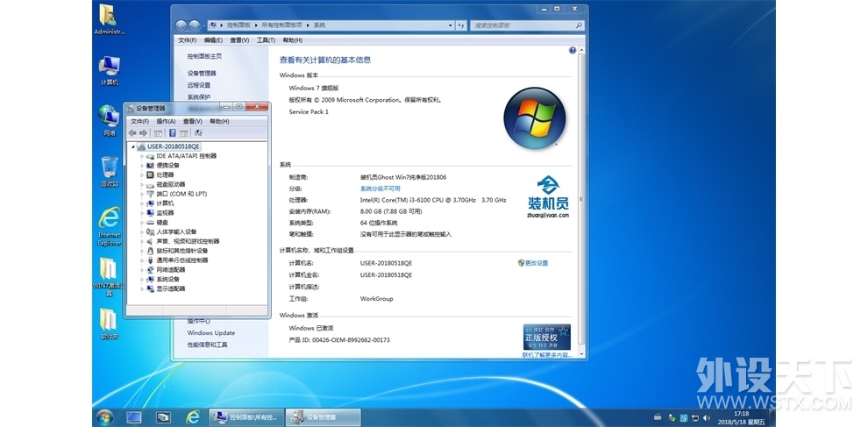Open the bottom folder icon on desktop

coord(109,324)
